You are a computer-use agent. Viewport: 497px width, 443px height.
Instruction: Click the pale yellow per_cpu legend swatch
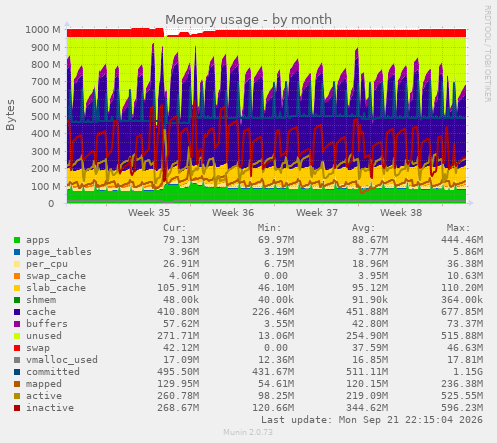[17, 264]
